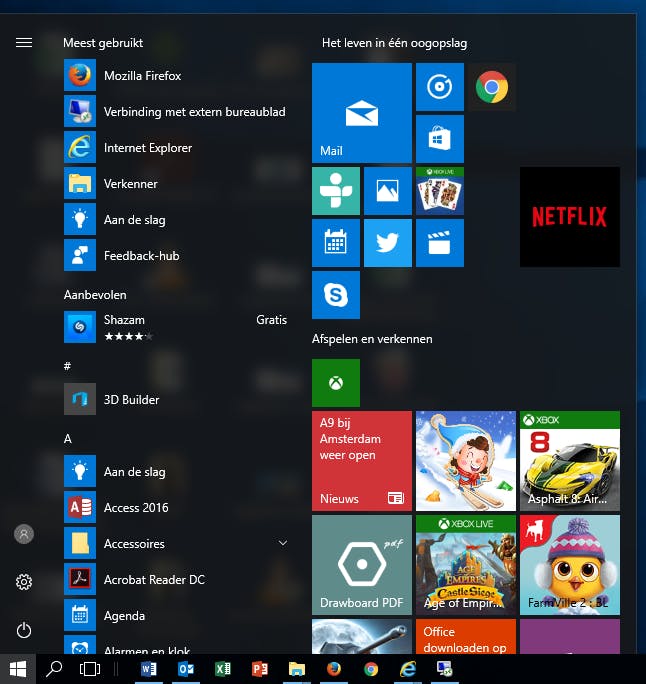Open Task View on taskbar

pos(90,669)
